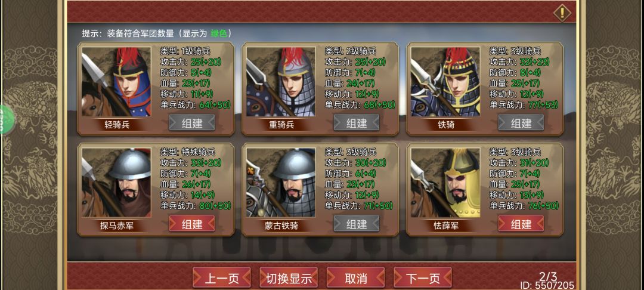This screenshot has width=644, height=290.
Task: Select the 重骑兵 soldier portrait
Action: [x=280, y=82]
